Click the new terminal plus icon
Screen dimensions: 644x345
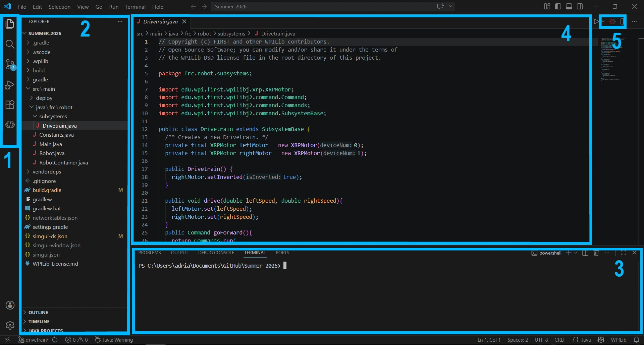(569, 253)
